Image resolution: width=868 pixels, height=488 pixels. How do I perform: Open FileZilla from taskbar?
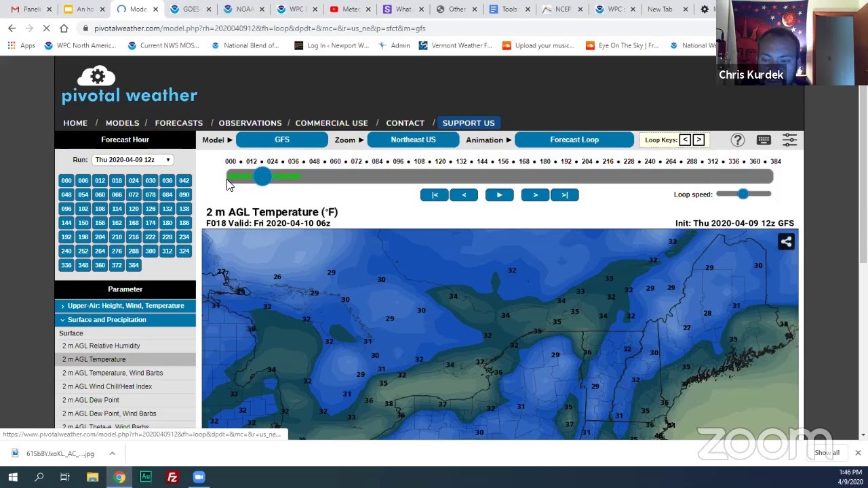point(172,477)
